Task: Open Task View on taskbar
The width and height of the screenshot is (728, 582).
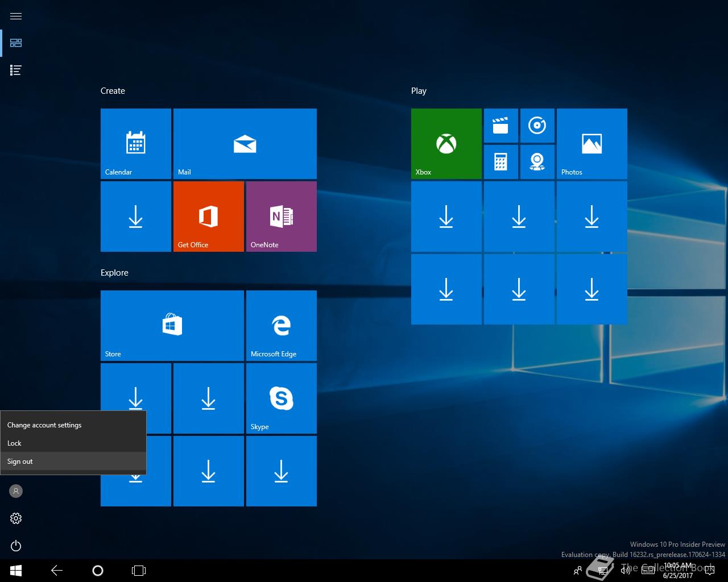Action: click(x=139, y=571)
